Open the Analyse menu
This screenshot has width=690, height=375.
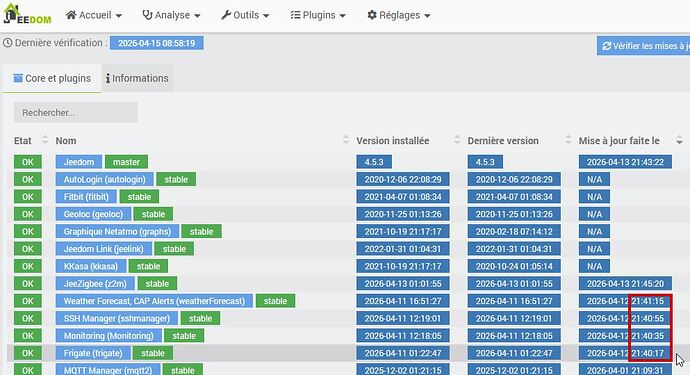tap(171, 15)
